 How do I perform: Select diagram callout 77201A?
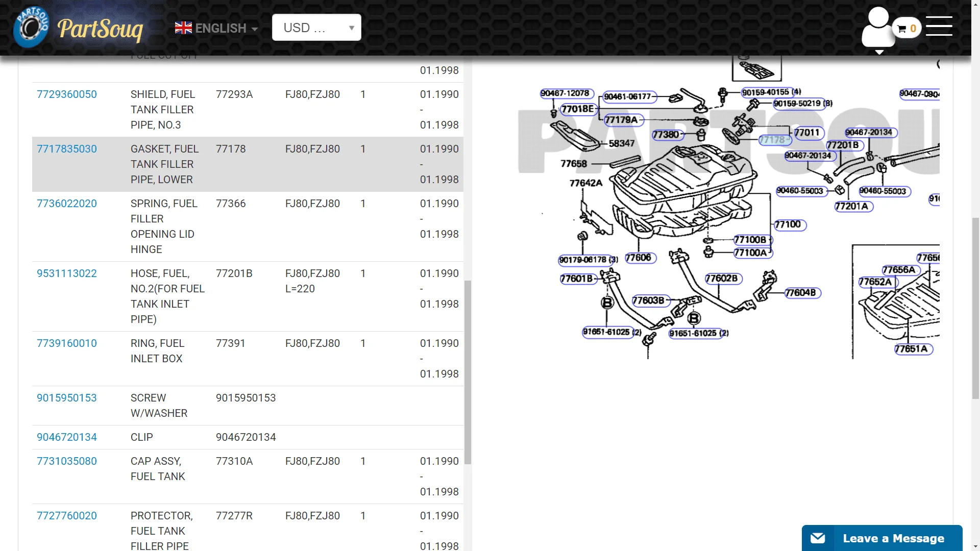click(x=853, y=206)
